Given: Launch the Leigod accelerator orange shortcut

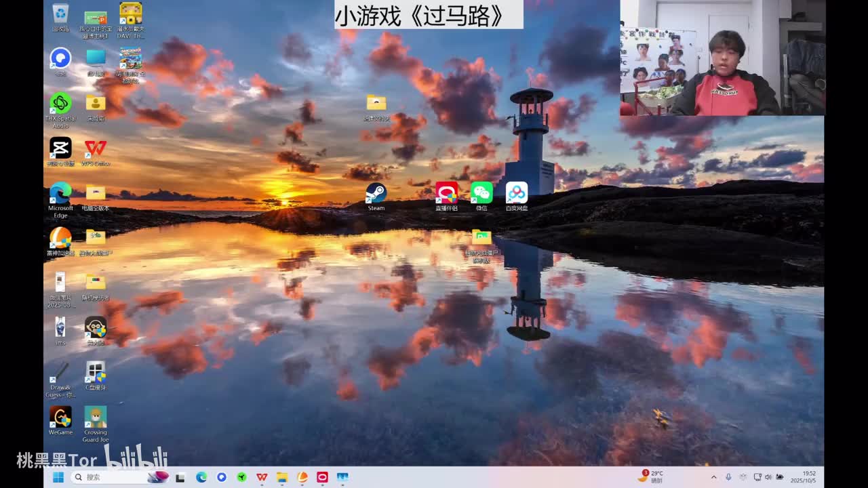Looking at the screenshot, I should pos(60,241).
